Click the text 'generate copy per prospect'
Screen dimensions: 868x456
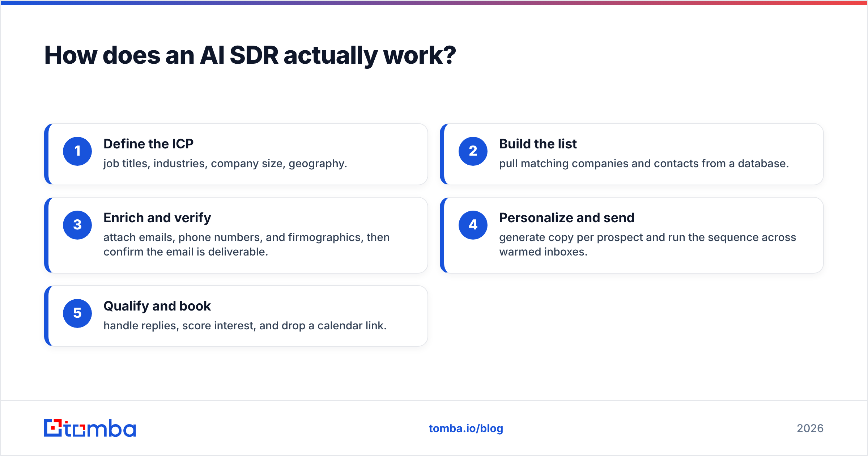[571, 237]
